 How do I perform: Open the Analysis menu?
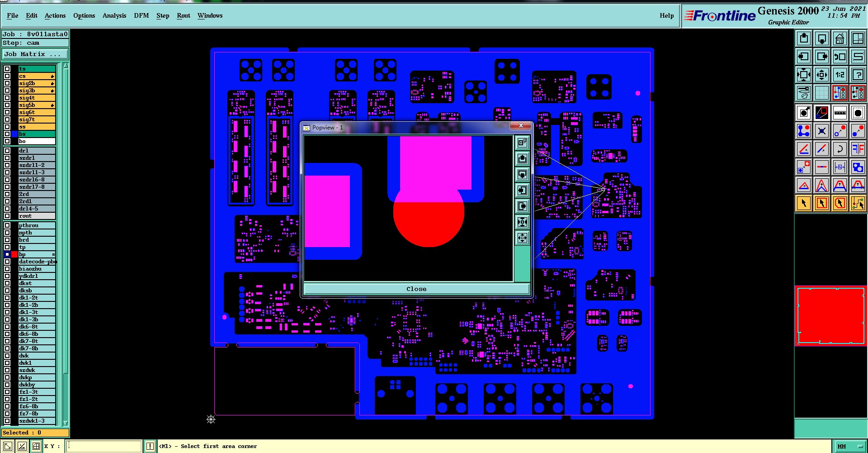click(114, 15)
